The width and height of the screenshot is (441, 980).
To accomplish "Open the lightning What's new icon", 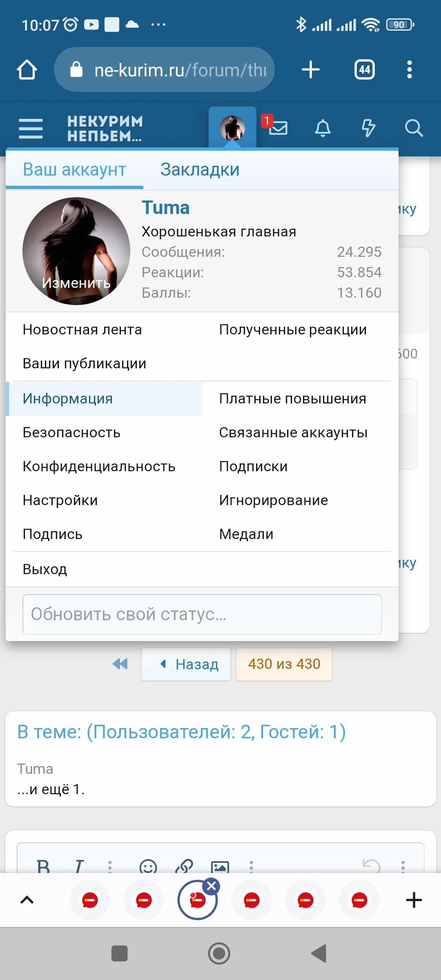I will (x=368, y=128).
